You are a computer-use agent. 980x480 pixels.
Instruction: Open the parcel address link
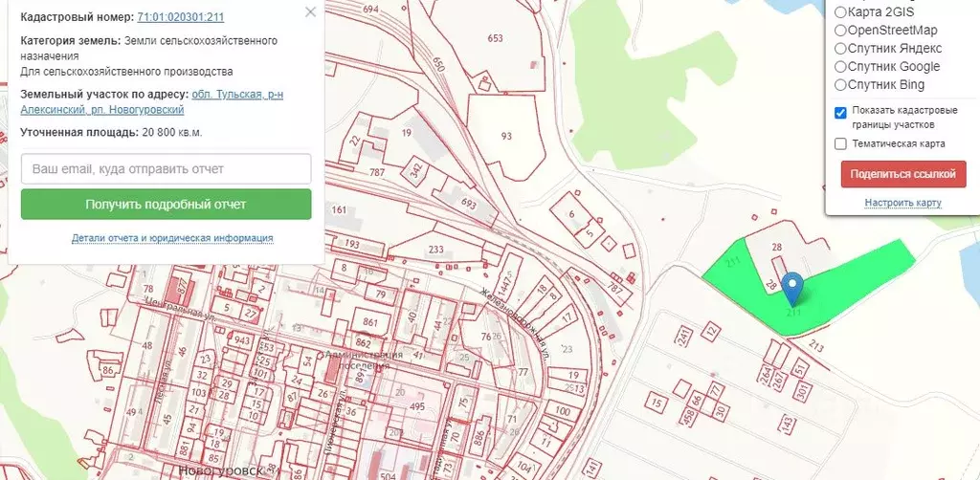[x=152, y=102]
